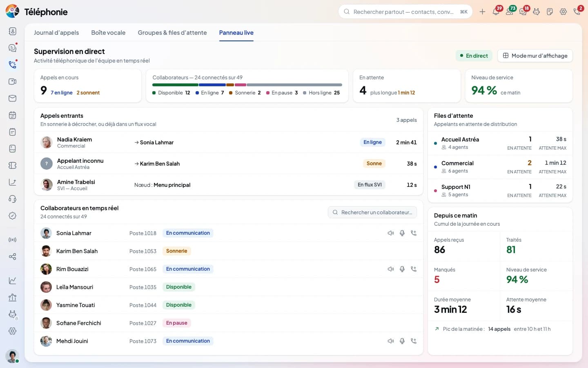The height and width of the screenshot is (368, 588).
Task: Open the contacts address book in sidebar
Action: (13, 31)
